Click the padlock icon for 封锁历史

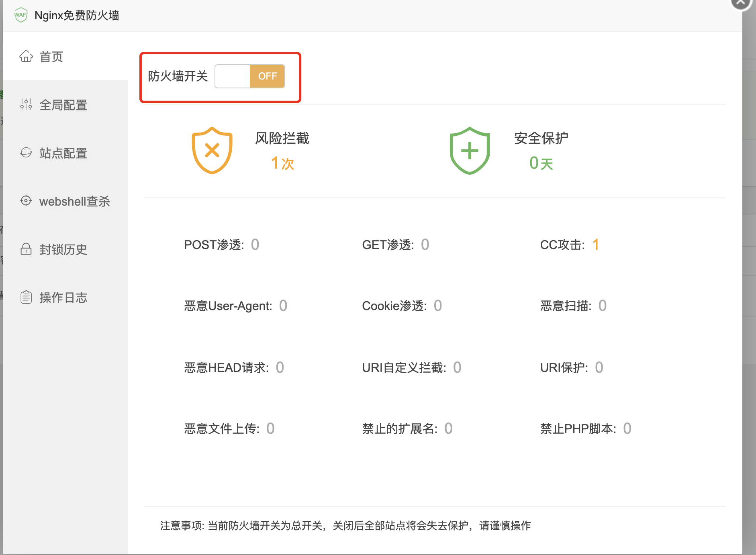point(26,249)
